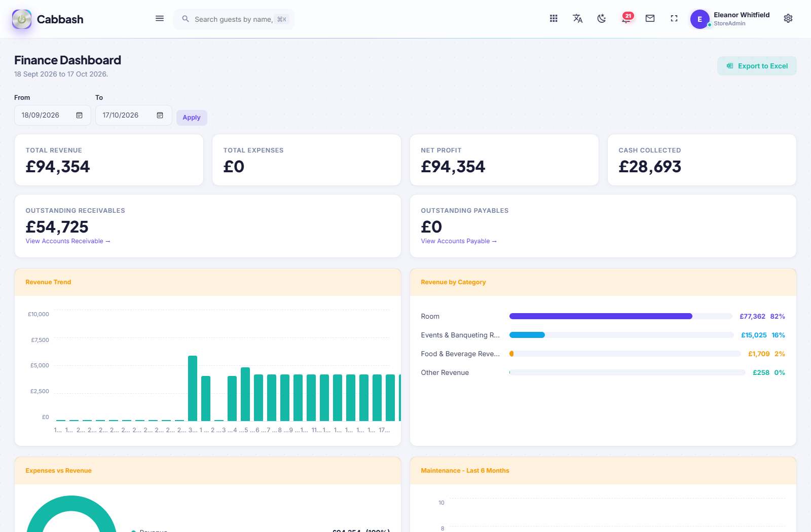The width and height of the screenshot is (811, 532).
Task: Open the apps grid menu
Action: [x=554, y=19]
